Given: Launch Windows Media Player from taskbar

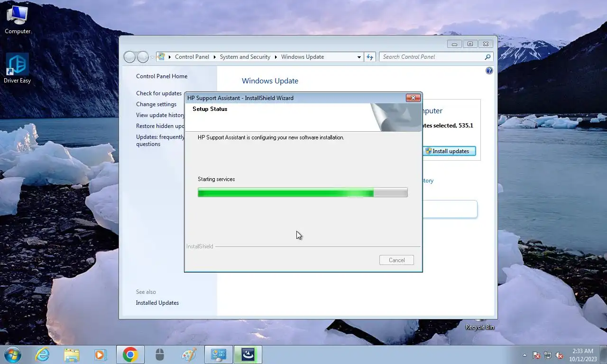Looking at the screenshot, I should 101,355.
